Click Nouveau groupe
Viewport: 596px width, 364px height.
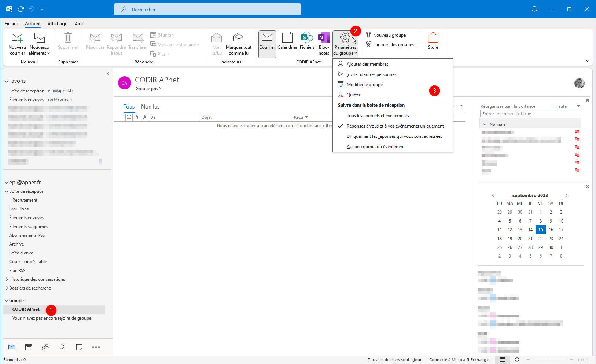[x=386, y=35]
